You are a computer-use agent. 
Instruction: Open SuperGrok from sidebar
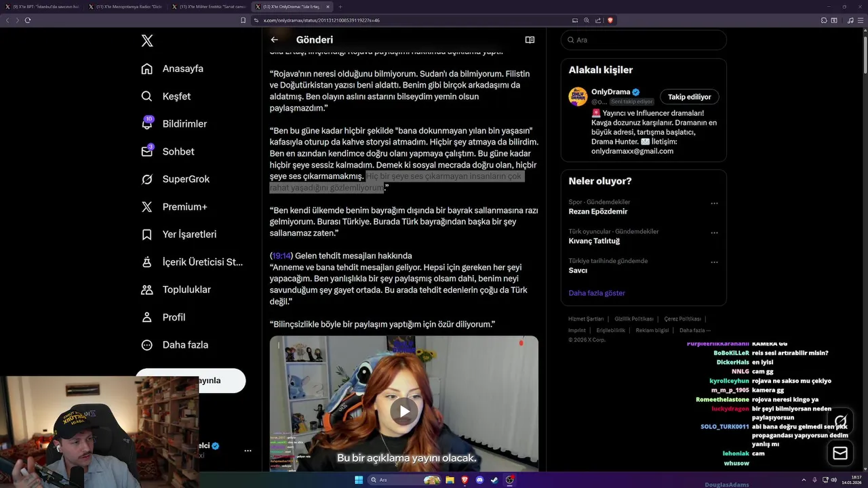pos(175,179)
